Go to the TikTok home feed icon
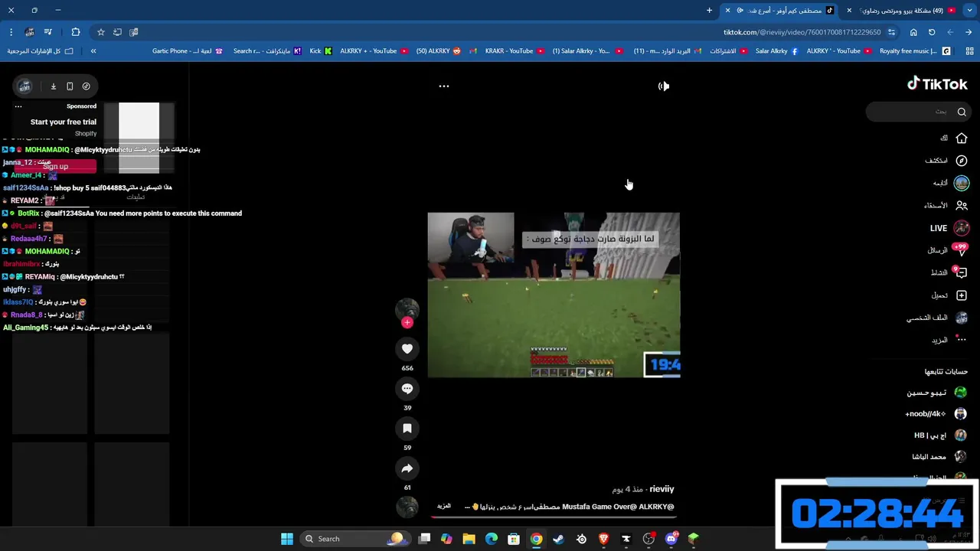Screen dimensions: 980x551 (x=962, y=139)
